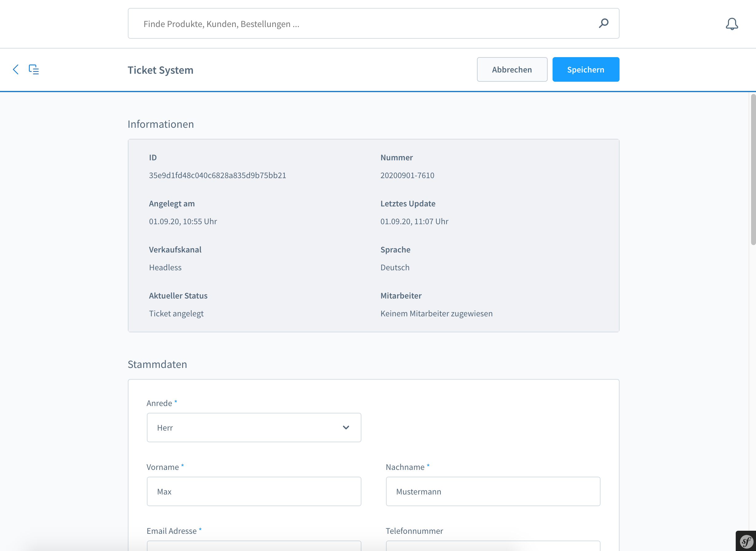Click the Vorname field label
Screen dimensions: 756x551
pos(163,467)
